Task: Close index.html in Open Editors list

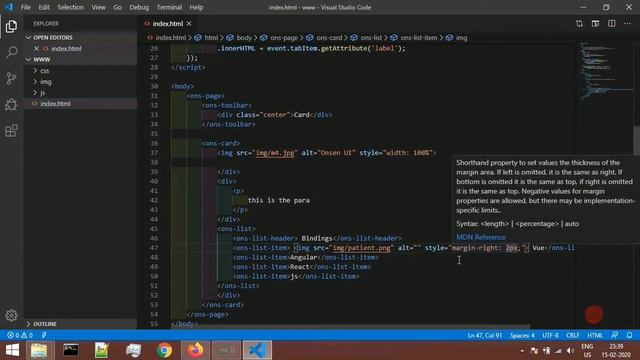Action: 36,49
